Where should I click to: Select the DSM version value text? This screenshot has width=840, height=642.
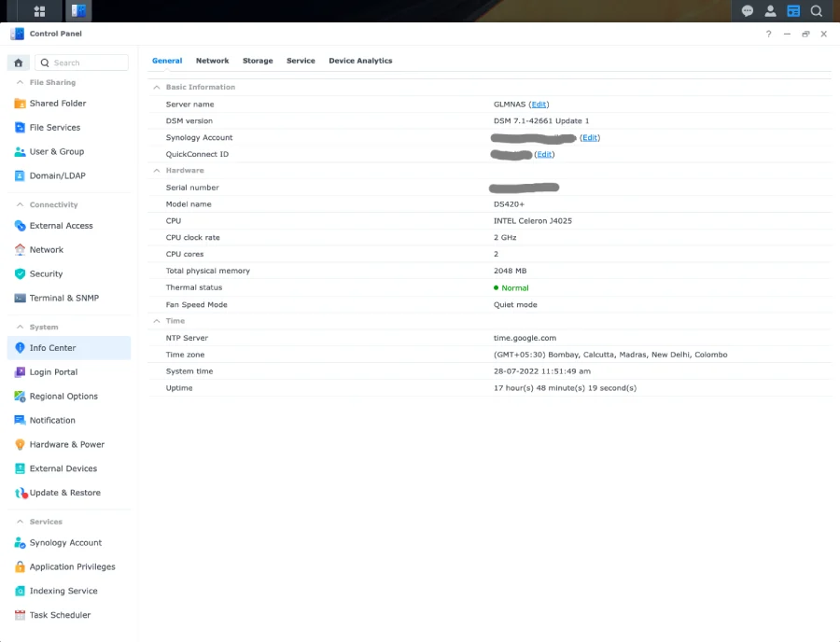(x=541, y=121)
